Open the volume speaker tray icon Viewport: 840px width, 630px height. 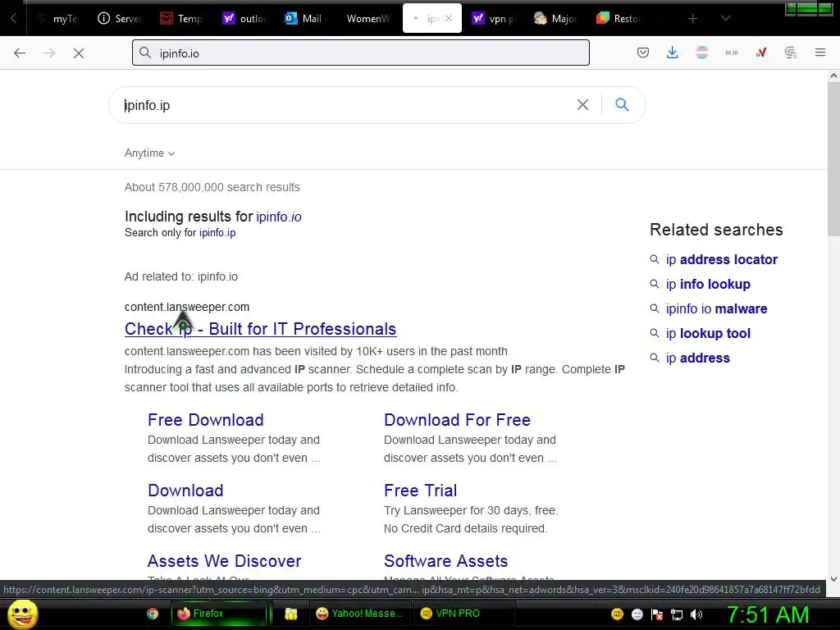click(696, 614)
